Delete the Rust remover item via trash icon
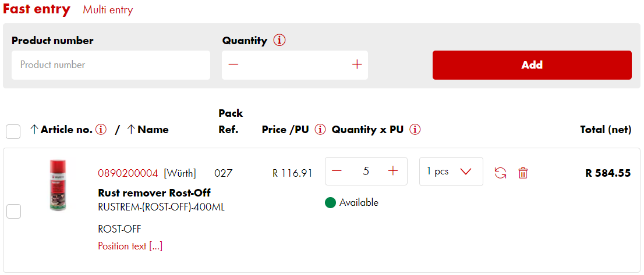 523,173
